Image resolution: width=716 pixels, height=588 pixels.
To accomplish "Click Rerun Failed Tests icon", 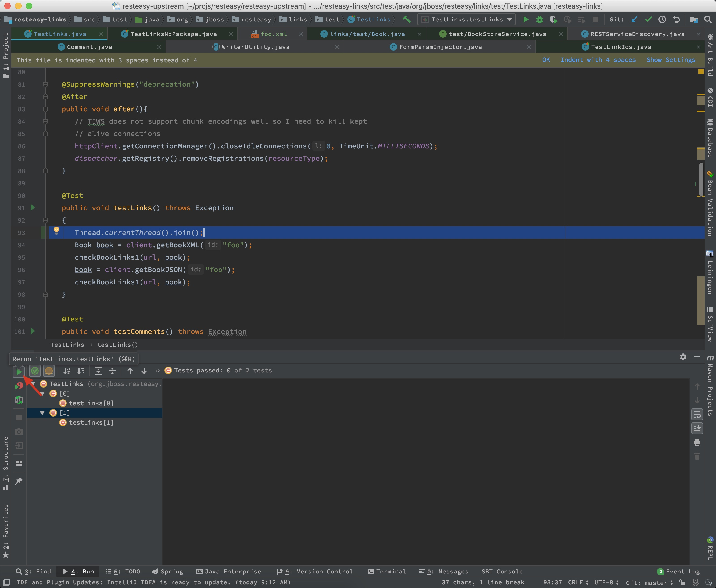I will (x=19, y=386).
